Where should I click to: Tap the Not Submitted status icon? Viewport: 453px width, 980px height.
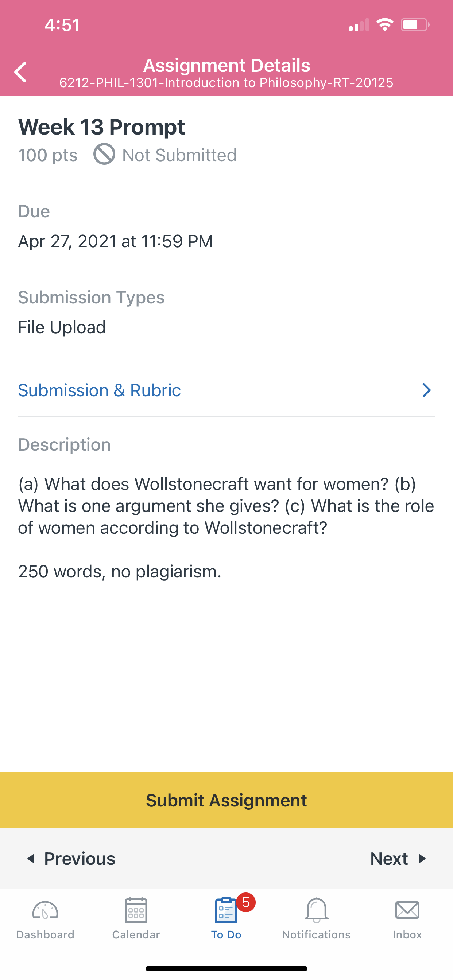104,154
